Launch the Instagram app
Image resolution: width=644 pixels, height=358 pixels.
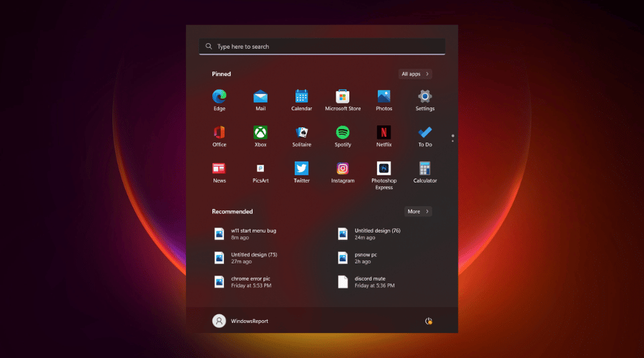point(343,173)
